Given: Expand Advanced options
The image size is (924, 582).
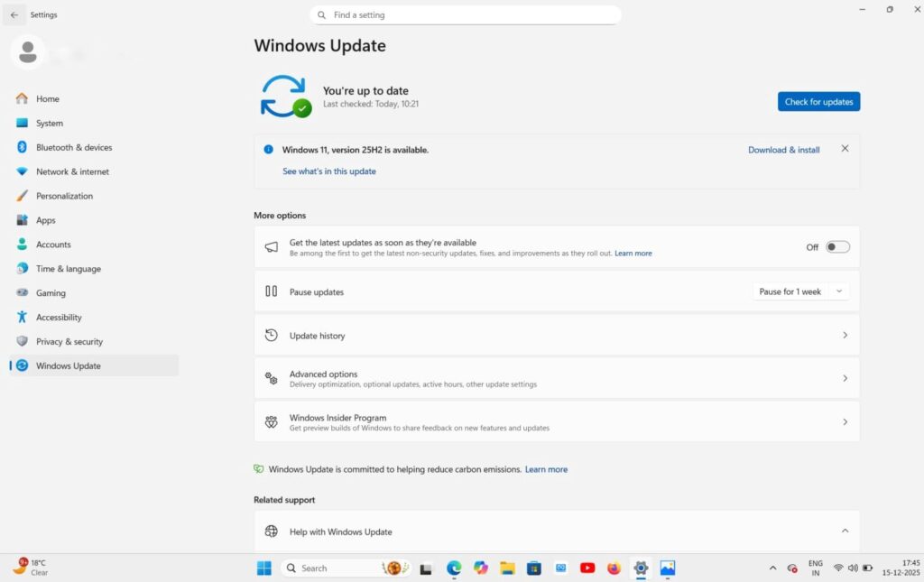Looking at the screenshot, I should tap(557, 378).
